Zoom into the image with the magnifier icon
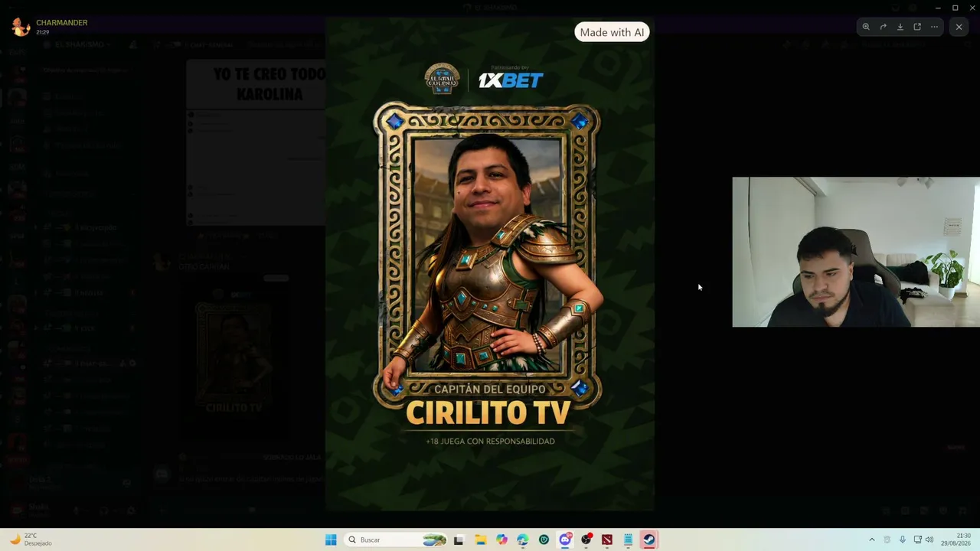This screenshot has height=551, width=980. tap(866, 27)
